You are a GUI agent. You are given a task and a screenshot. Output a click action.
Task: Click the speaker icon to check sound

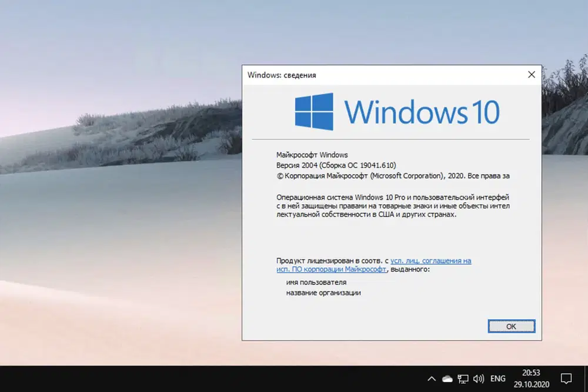(478, 378)
